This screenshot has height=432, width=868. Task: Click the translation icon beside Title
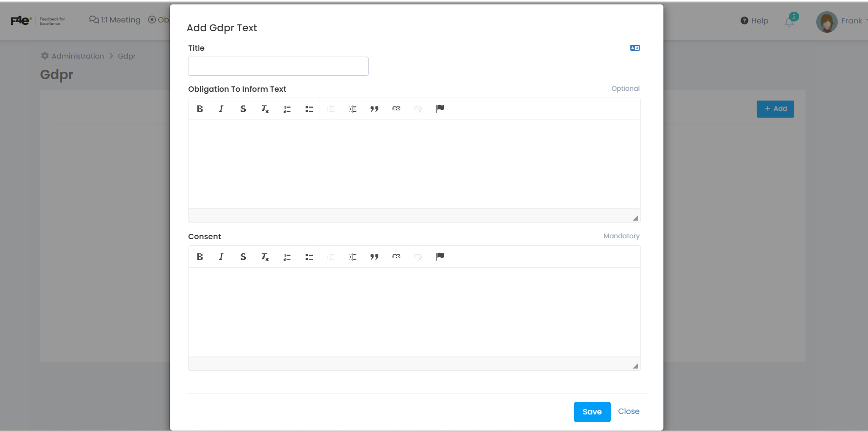[x=635, y=48]
